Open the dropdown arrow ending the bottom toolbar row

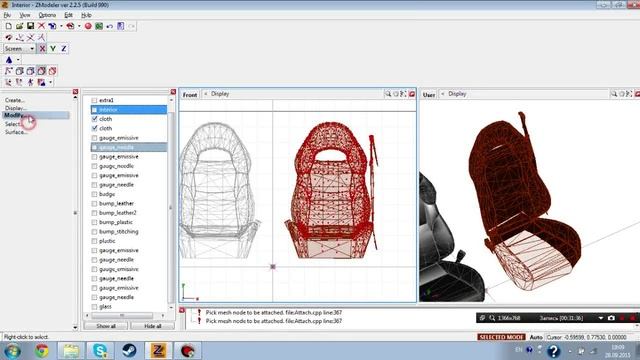pos(51,82)
